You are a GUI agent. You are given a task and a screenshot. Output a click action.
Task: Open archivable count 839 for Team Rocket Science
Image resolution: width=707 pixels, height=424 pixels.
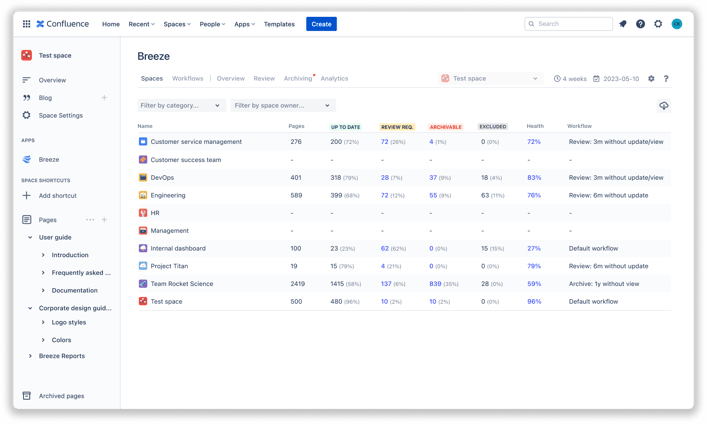click(435, 284)
